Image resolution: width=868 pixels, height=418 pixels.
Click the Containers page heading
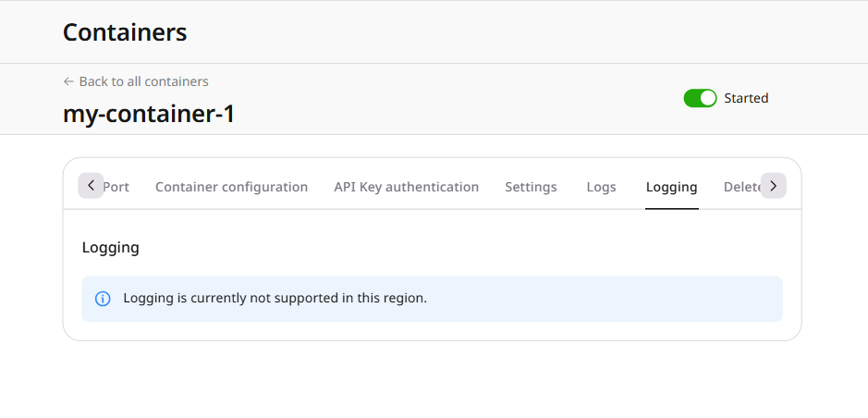125,32
